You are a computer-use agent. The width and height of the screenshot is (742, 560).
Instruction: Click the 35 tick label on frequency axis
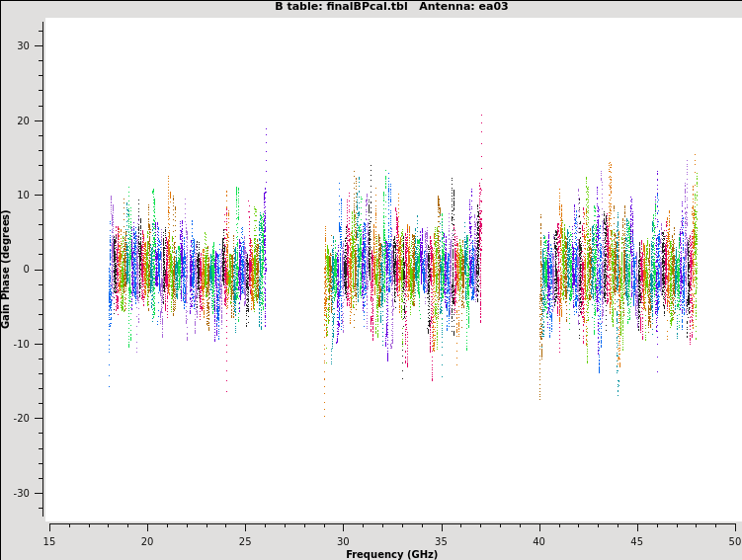pos(441,540)
